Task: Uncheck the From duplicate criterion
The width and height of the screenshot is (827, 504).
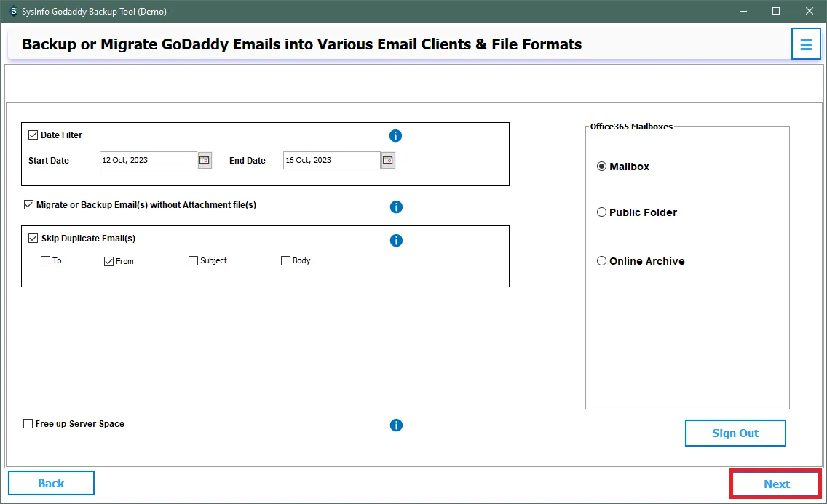Action: pos(108,261)
